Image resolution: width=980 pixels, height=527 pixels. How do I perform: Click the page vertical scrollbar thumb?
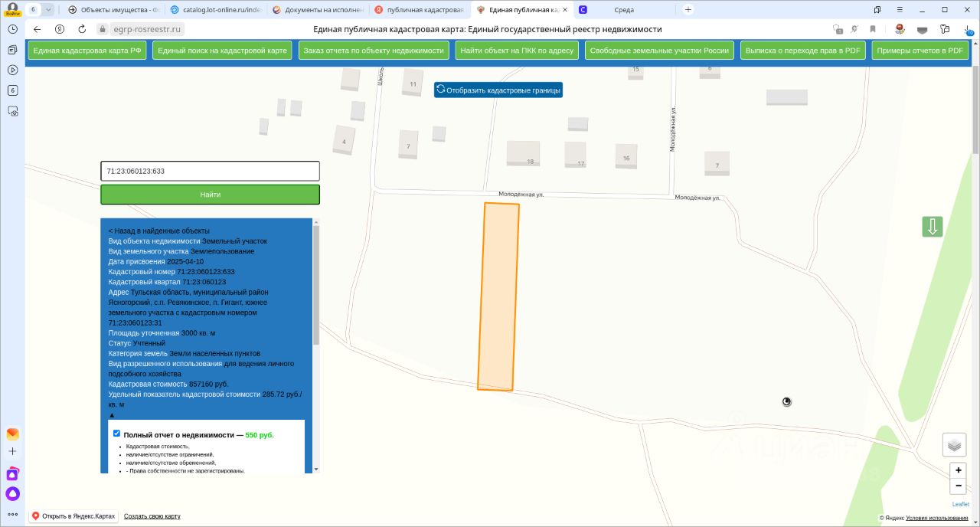click(x=975, y=110)
